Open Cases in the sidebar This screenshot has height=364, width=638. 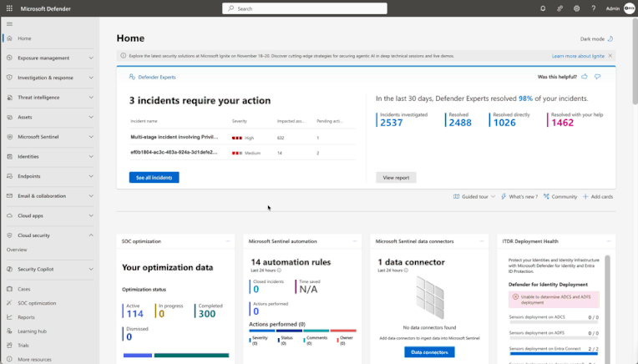coord(24,289)
